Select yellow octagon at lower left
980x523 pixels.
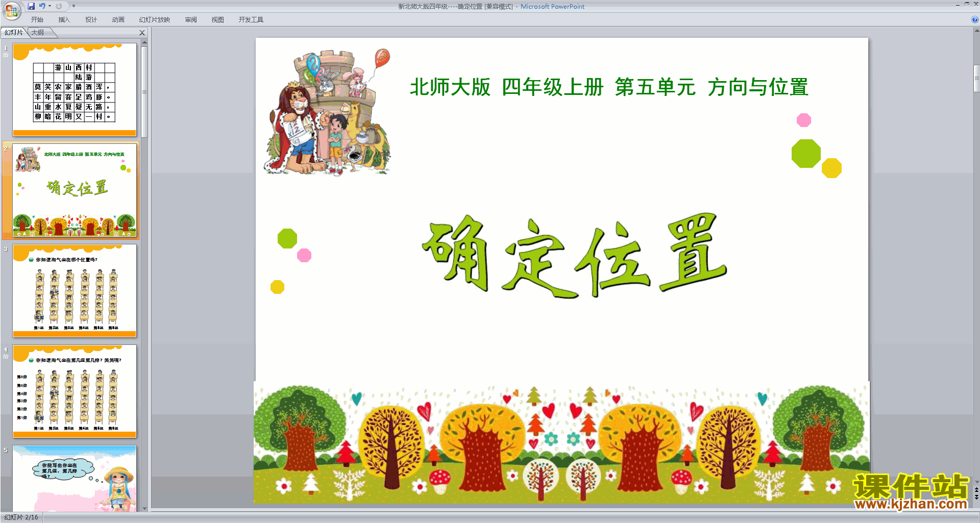(x=277, y=287)
